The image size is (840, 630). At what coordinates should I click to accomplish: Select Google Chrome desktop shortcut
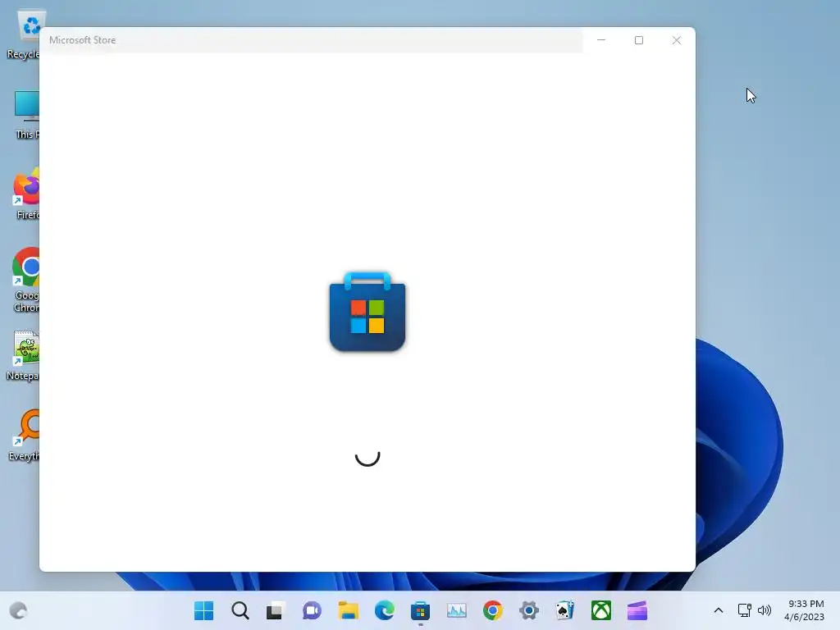(x=25, y=281)
